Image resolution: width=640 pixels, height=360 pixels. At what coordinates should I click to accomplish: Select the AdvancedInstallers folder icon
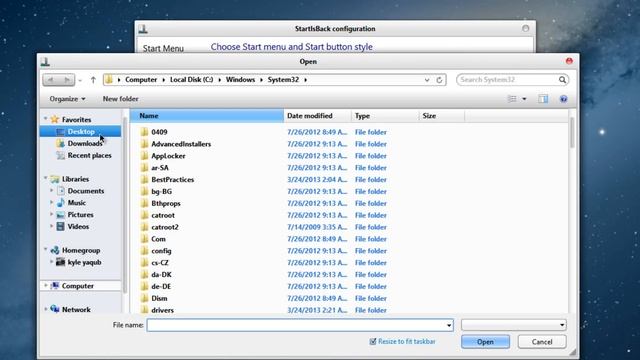144,144
